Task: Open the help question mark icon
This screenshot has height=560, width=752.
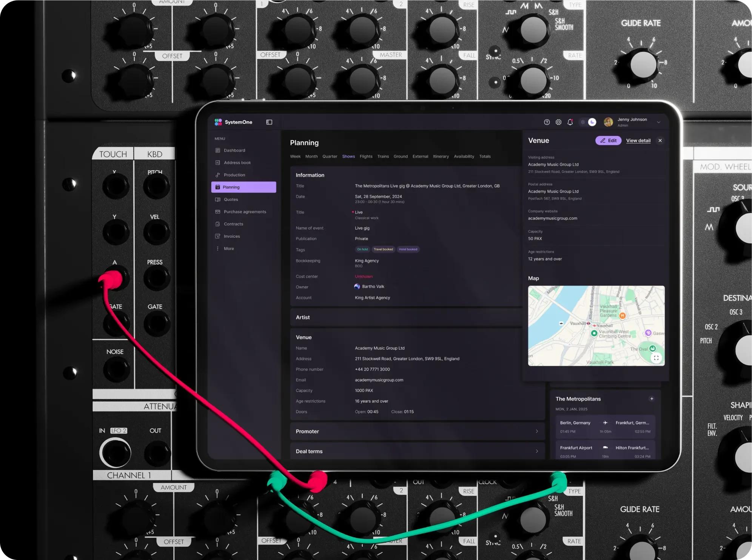Action: [x=547, y=122]
